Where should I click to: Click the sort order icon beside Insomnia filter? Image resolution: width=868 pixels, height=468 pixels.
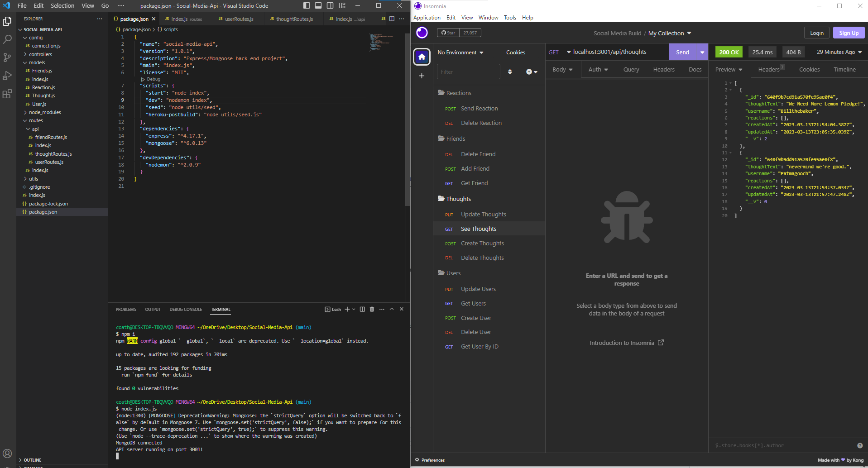(510, 72)
